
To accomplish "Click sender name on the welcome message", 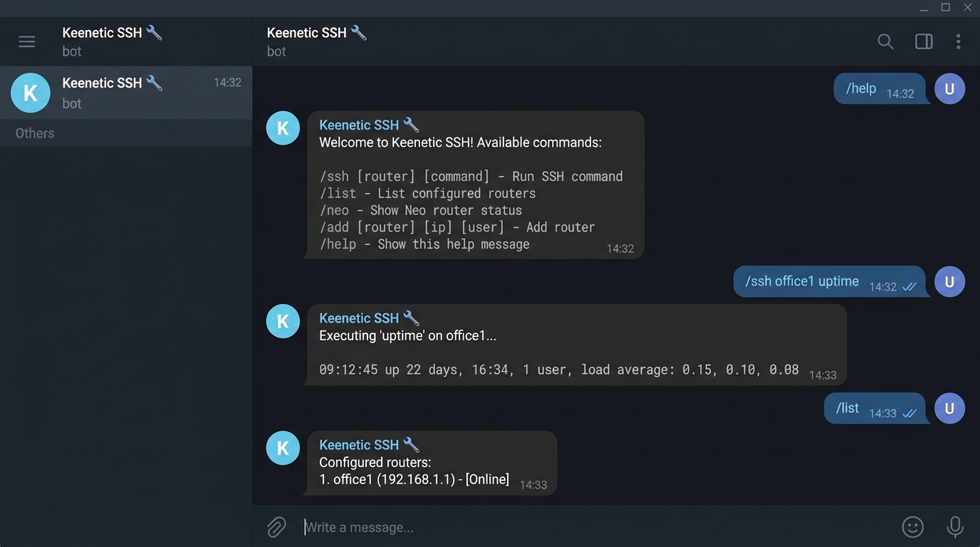I will click(x=369, y=125).
